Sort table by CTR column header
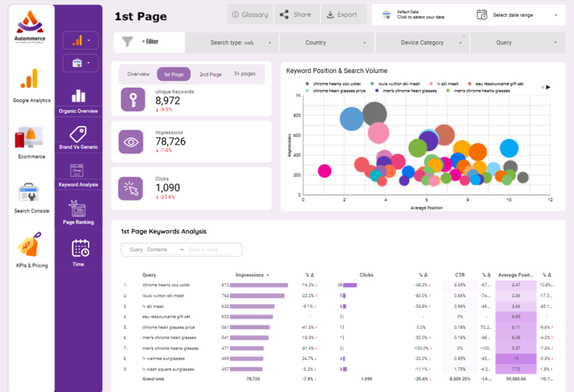Screen dimensions: 574x392 460,275
